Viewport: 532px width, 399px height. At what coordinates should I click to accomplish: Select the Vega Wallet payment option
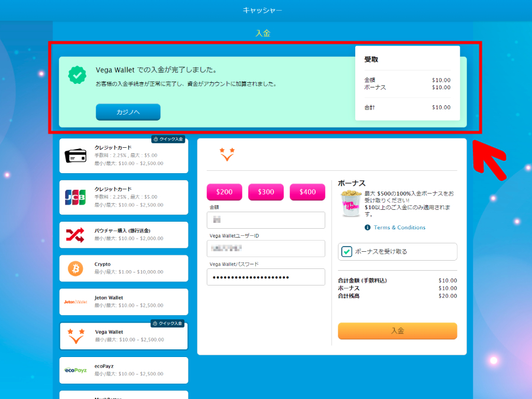[124, 336]
